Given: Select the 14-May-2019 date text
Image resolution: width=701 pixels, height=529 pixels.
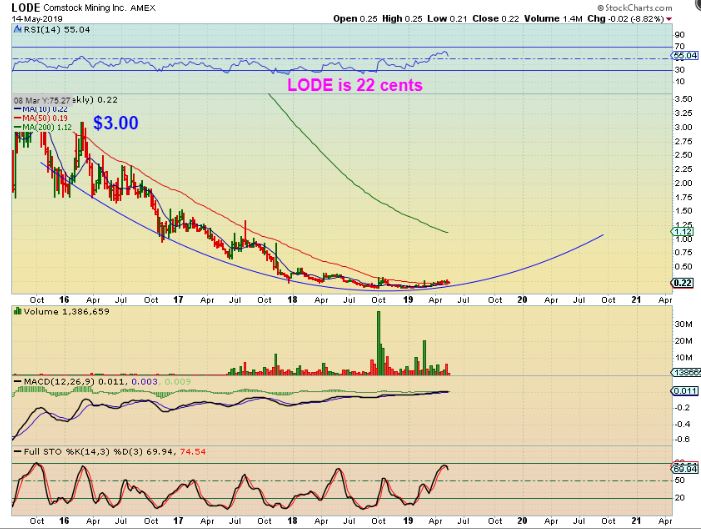Looking at the screenshot, I should pyautogui.click(x=37, y=19).
